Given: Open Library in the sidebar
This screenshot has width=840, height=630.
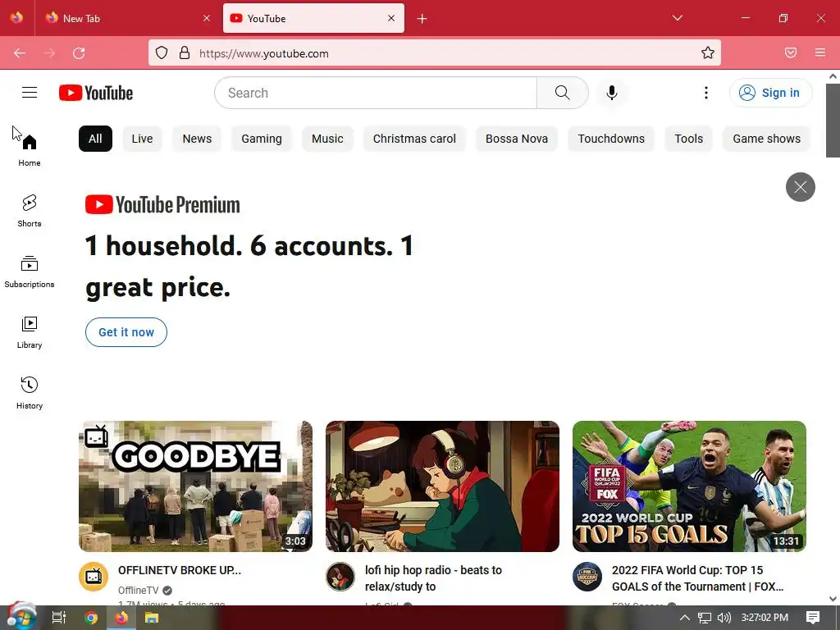Looking at the screenshot, I should tap(30, 333).
